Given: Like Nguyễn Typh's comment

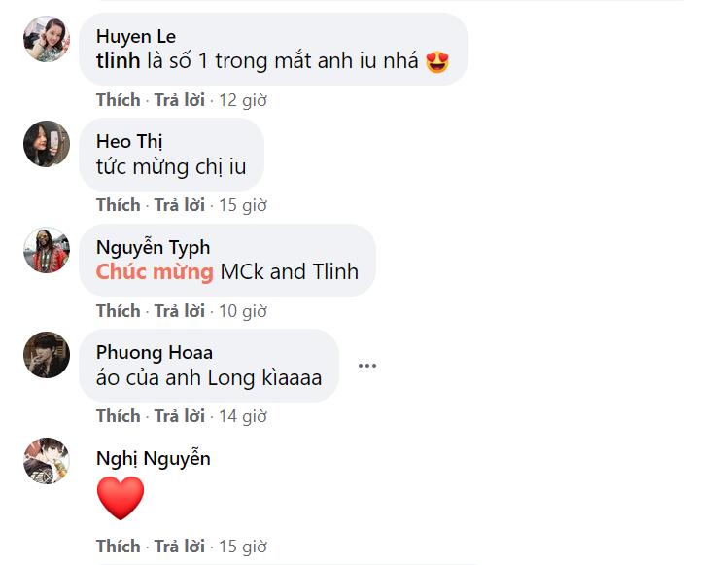Looking at the screenshot, I should click(x=118, y=311).
